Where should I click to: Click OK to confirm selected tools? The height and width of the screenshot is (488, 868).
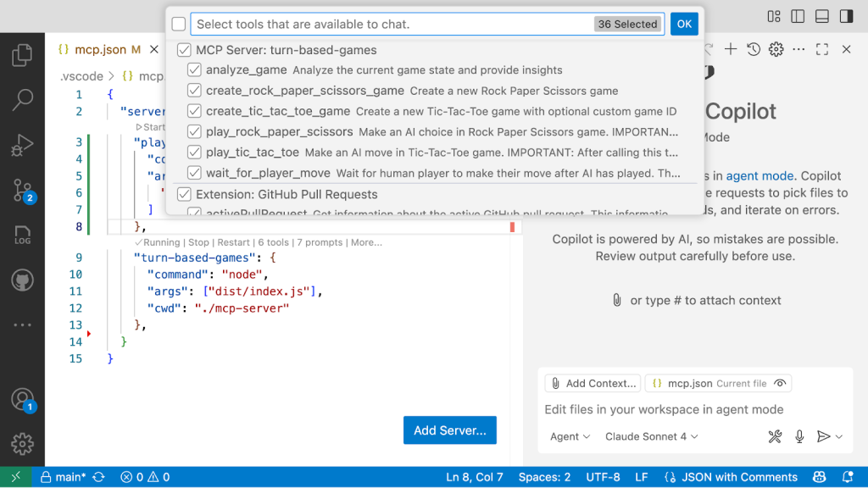click(x=684, y=24)
